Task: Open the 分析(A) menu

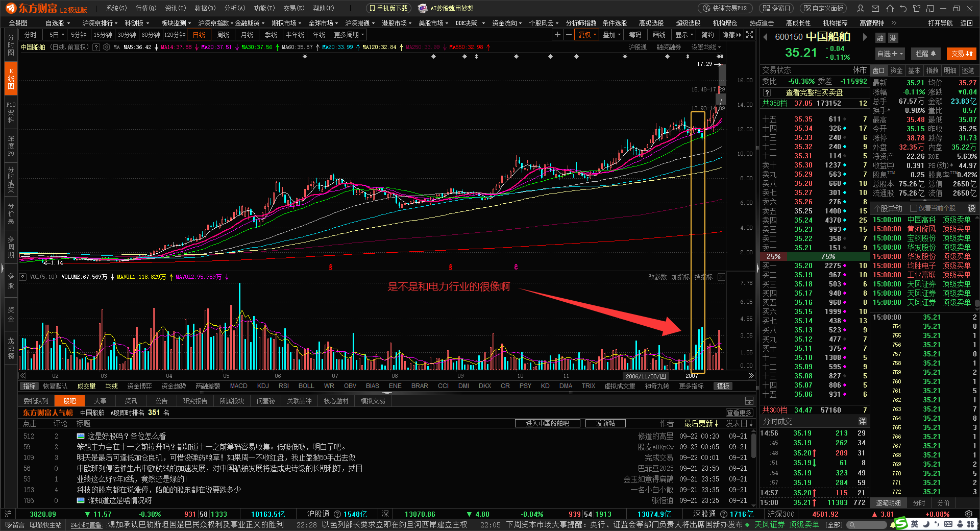Action: [x=235, y=8]
